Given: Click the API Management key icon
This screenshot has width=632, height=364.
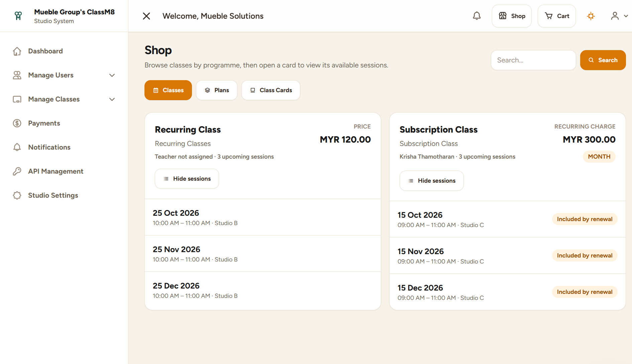Looking at the screenshot, I should [17, 171].
